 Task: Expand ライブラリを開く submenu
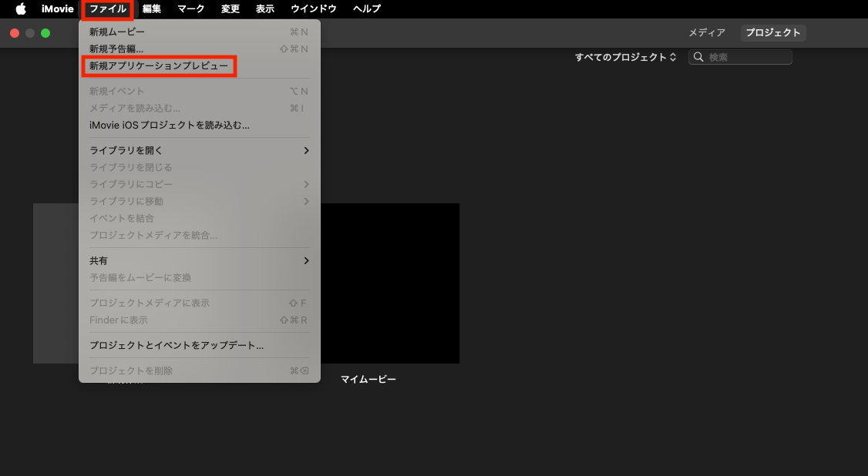[200, 150]
